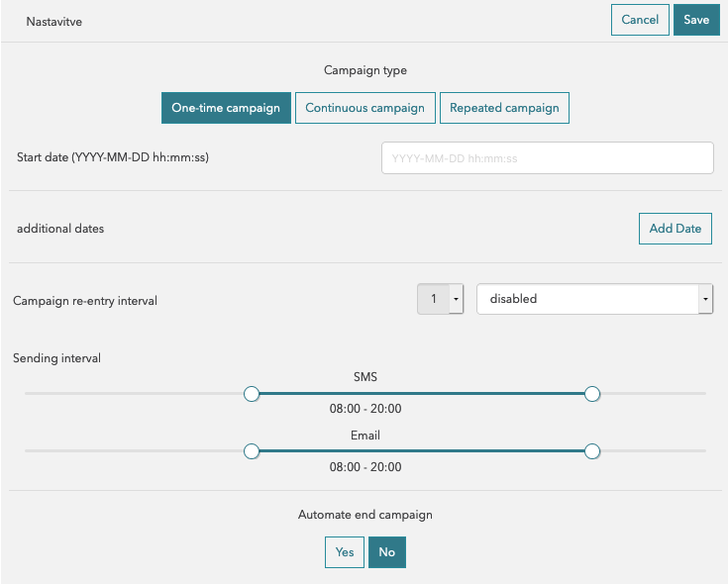Click the arrow on the 'disabled' dropdown

704,299
